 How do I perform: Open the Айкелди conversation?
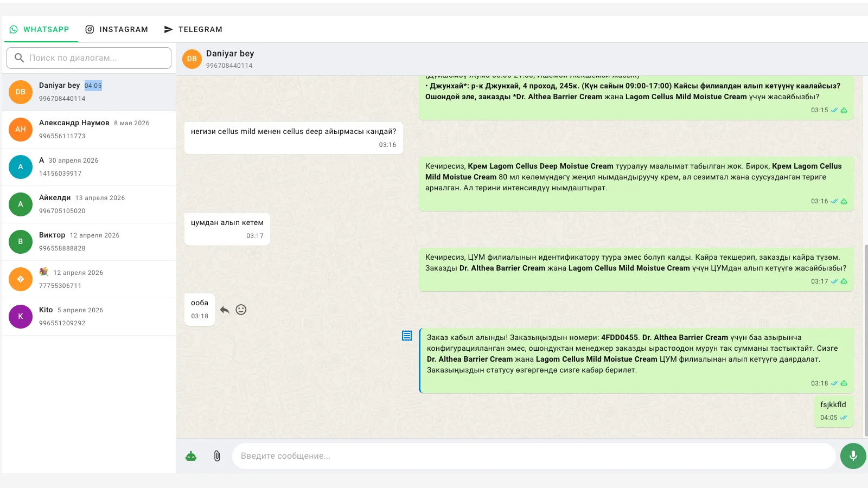pyautogui.click(x=89, y=204)
